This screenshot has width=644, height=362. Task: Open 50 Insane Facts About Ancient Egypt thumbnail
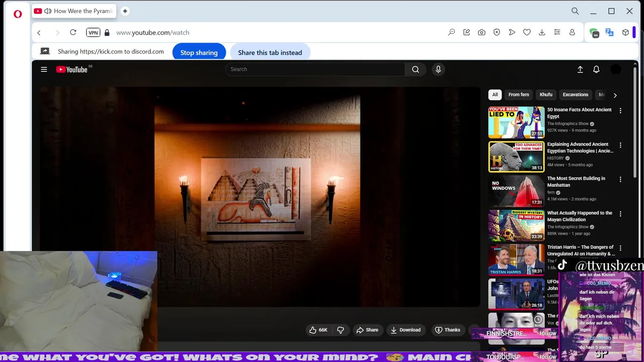(x=516, y=122)
